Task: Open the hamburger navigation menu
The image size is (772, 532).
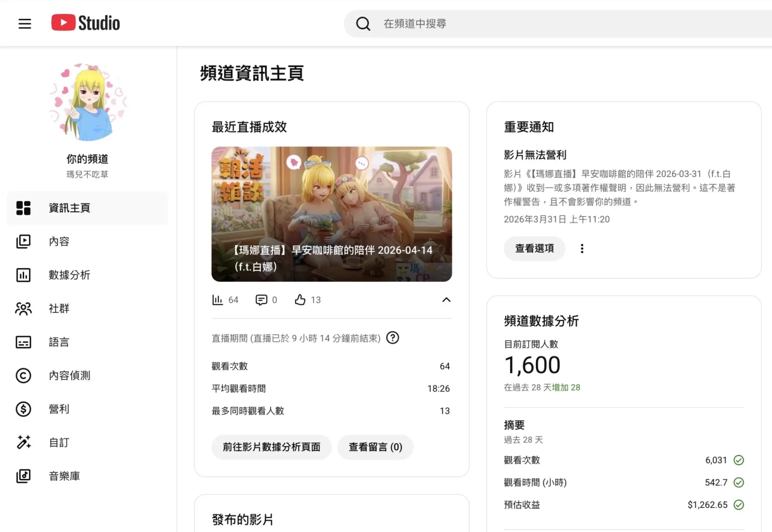Action: click(x=25, y=23)
